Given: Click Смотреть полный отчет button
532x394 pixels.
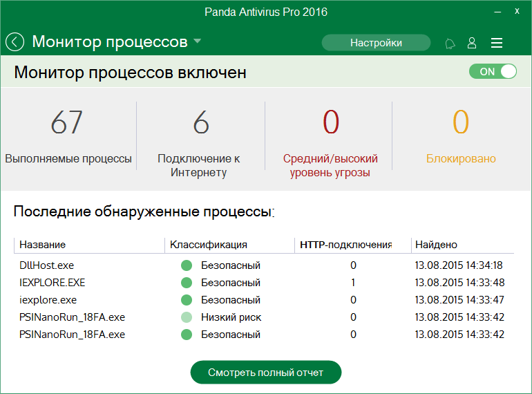Looking at the screenshot, I should click(266, 373).
